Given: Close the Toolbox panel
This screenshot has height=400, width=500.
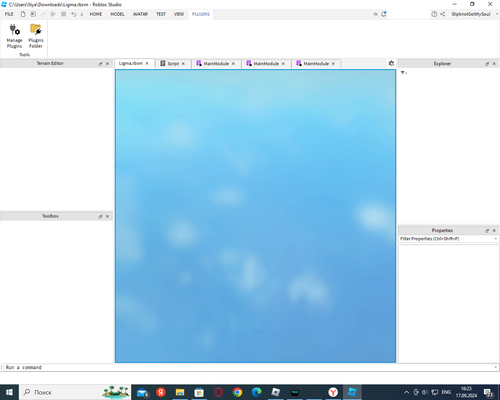Looking at the screenshot, I should pyautogui.click(x=107, y=216).
